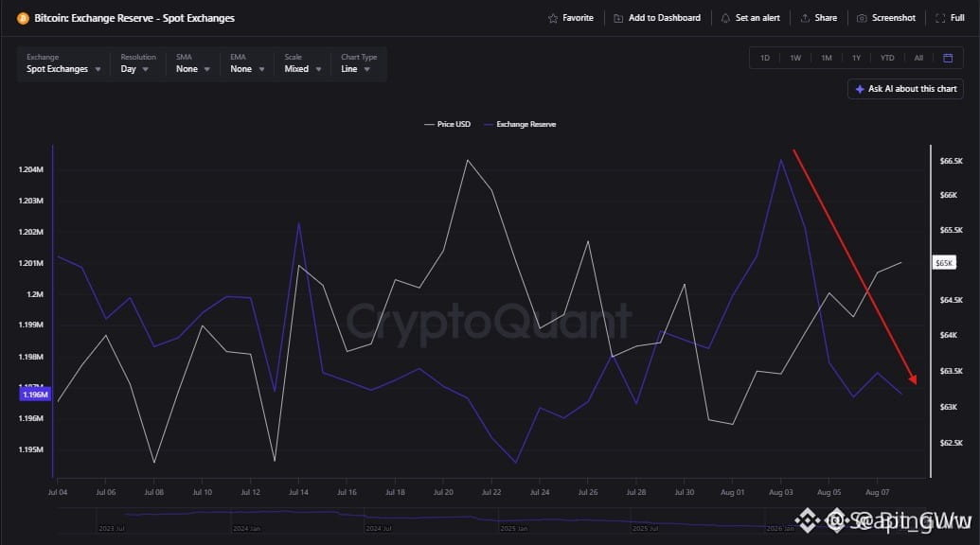Click the Add to Dashboard icon
The image size is (980, 545).
(618, 18)
